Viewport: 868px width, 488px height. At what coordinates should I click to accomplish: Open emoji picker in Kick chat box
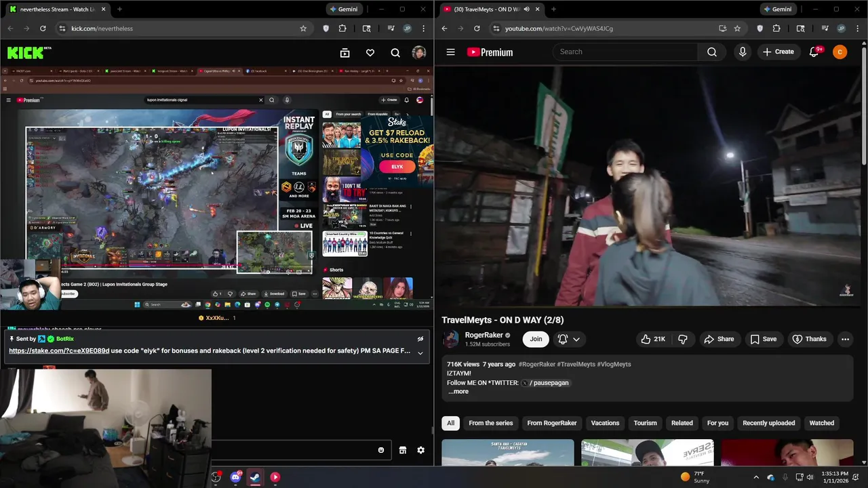coord(381,450)
